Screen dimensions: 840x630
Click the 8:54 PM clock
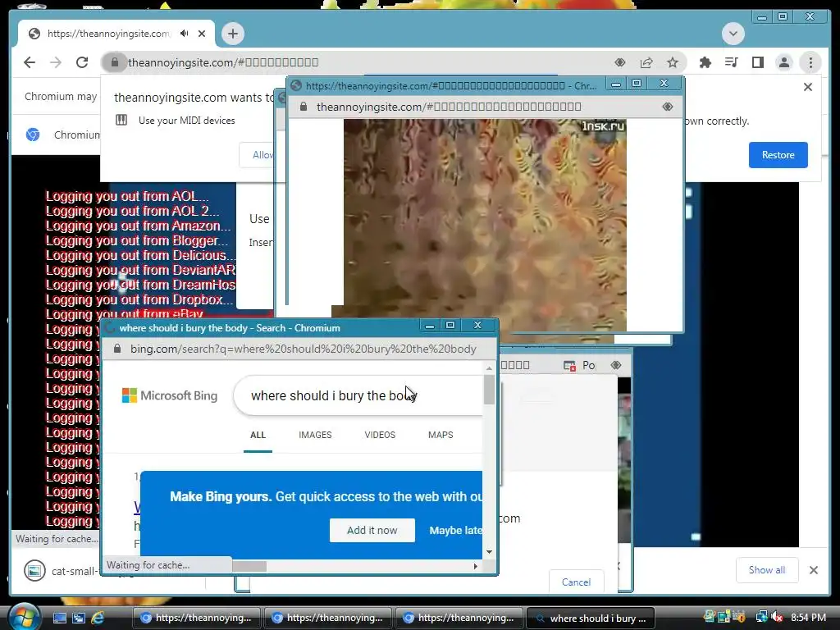coord(808,617)
